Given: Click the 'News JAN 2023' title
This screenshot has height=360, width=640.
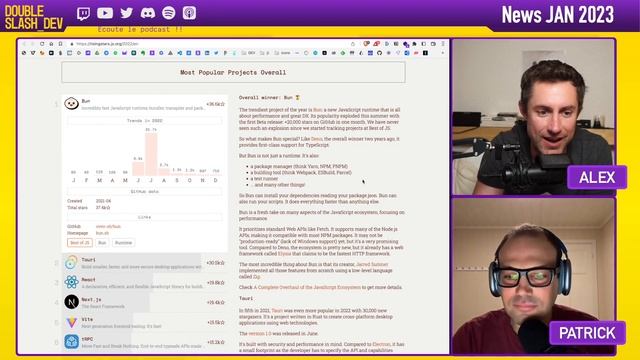Looking at the screenshot, I should [x=558, y=15].
